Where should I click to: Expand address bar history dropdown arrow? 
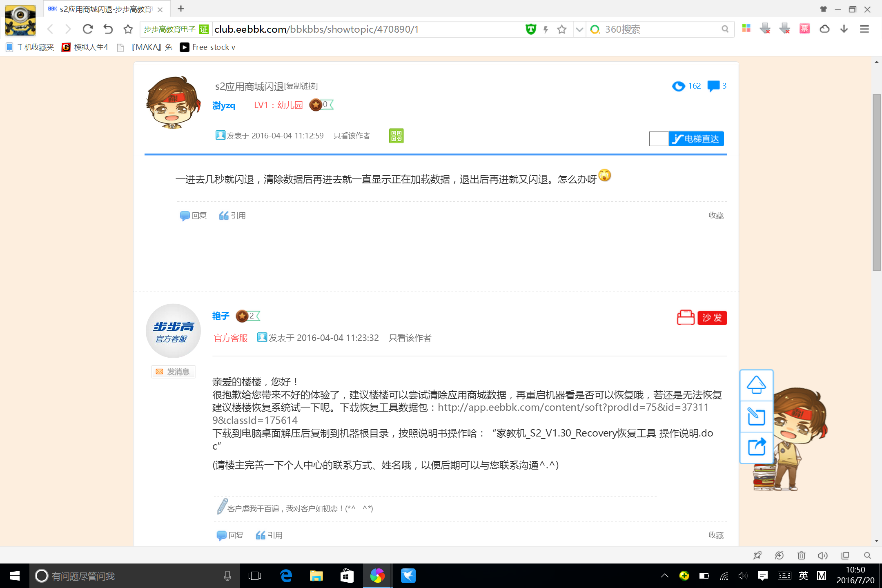579,29
